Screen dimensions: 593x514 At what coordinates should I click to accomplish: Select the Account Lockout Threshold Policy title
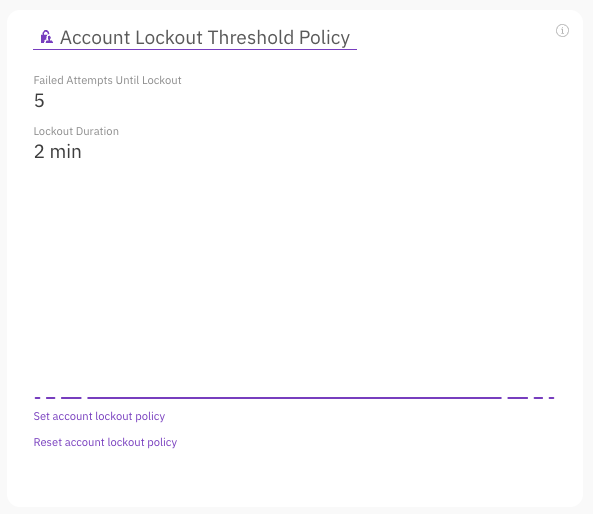(x=205, y=38)
